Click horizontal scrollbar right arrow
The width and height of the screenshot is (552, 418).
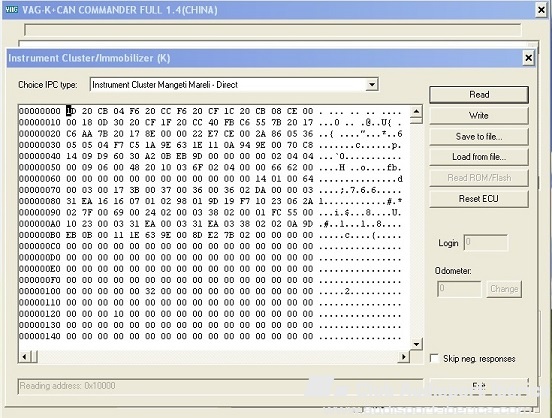[x=404, y=357]
